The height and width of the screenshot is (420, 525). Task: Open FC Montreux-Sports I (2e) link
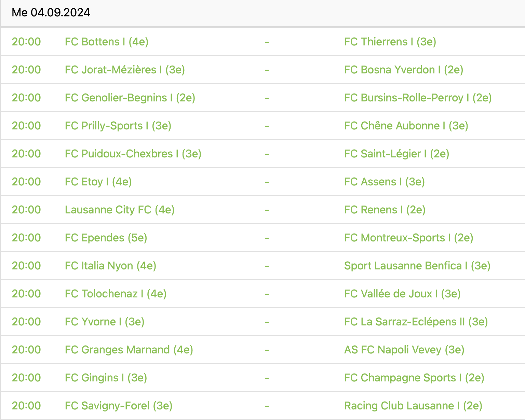408,238
